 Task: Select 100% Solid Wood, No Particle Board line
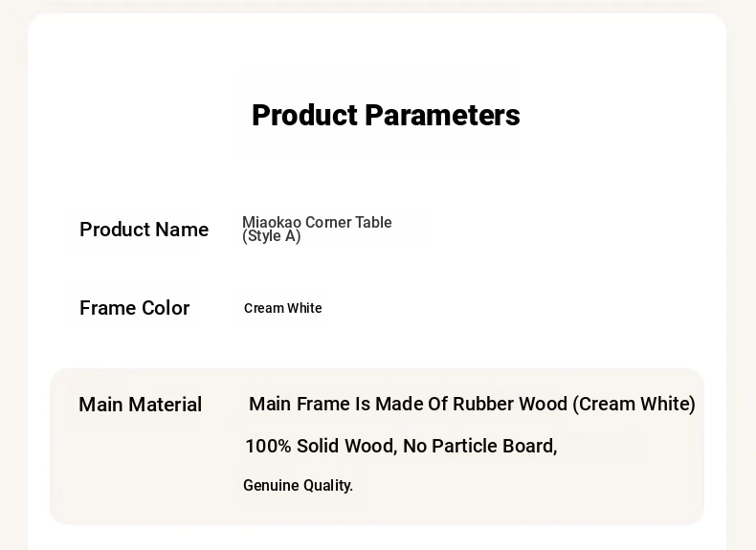tap(401, 447)
